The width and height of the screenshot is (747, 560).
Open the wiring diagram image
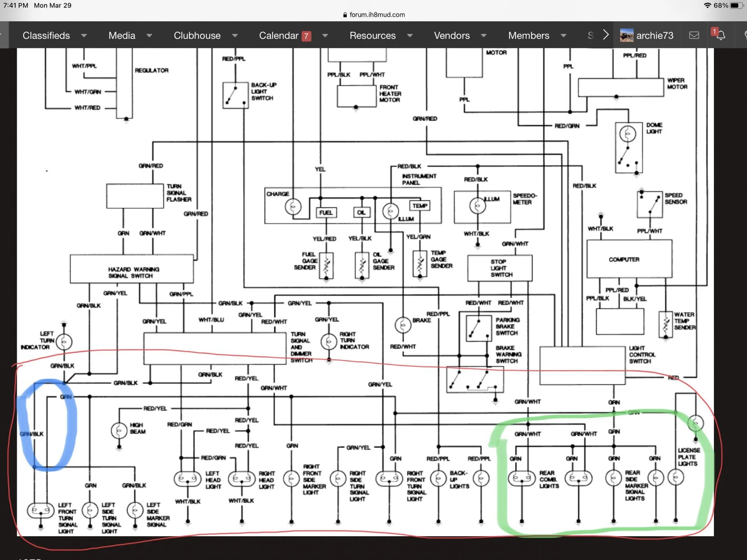point(365,292)
